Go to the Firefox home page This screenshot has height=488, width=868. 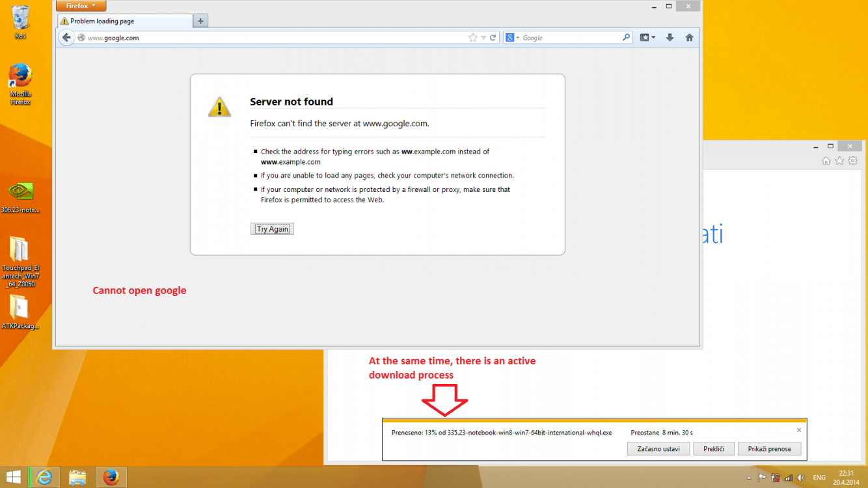(x=689, y=38)
